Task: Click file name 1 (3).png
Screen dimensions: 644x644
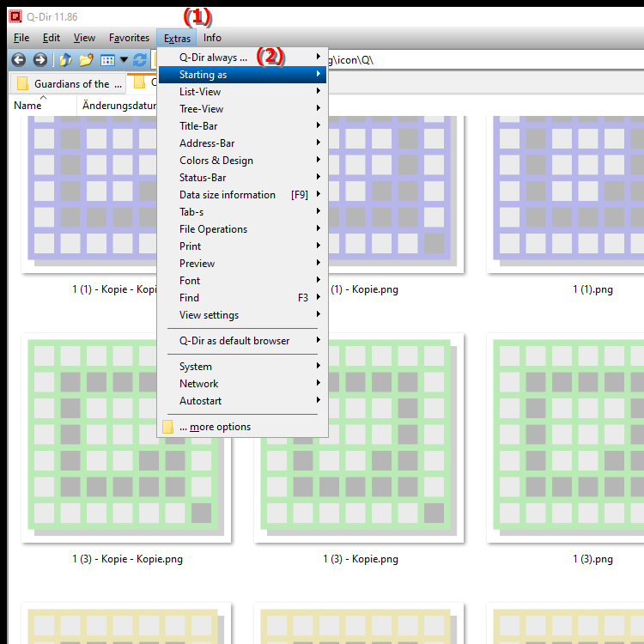Action: pyautogui.click(x=592, y=559)
